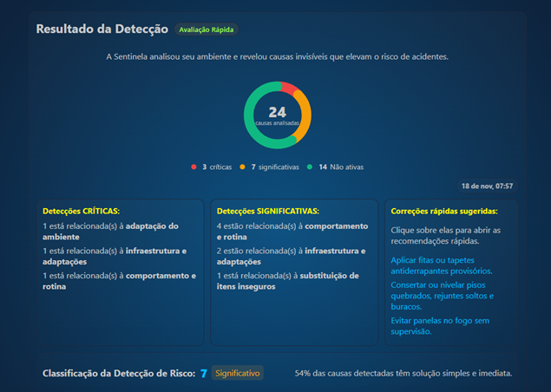This screenshot has width=551, height=392.
Task: Click the Avaliação Rápida badge
Action: [206, 29]
